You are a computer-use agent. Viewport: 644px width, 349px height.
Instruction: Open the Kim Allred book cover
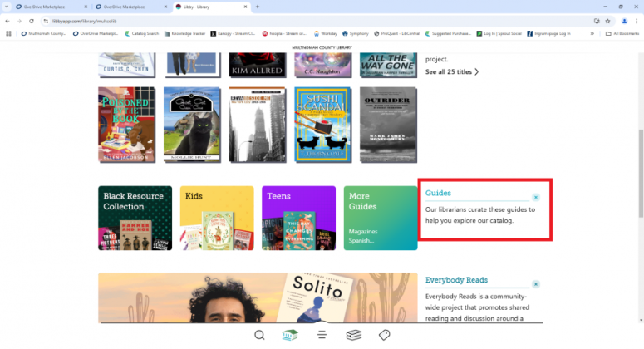(x=257, y=65)
